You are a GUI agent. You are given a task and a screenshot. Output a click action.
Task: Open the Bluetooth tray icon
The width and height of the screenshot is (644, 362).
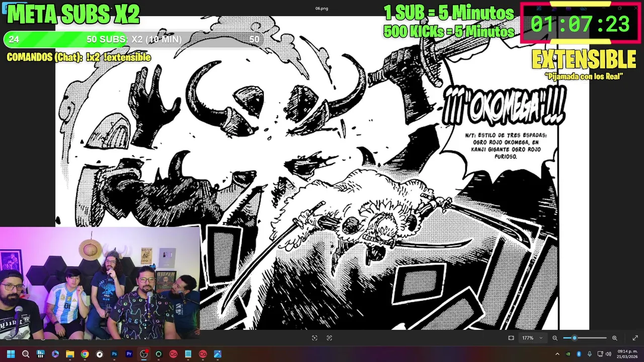tap(579, 354)
